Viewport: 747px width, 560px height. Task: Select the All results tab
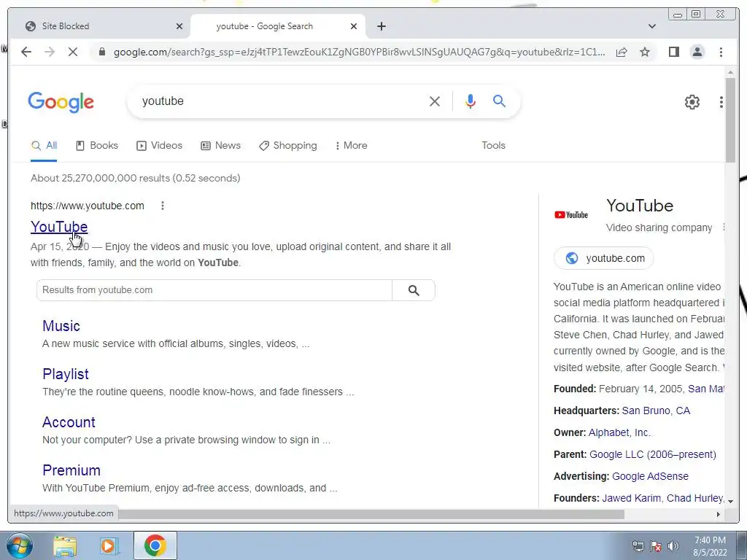(44, 146)
